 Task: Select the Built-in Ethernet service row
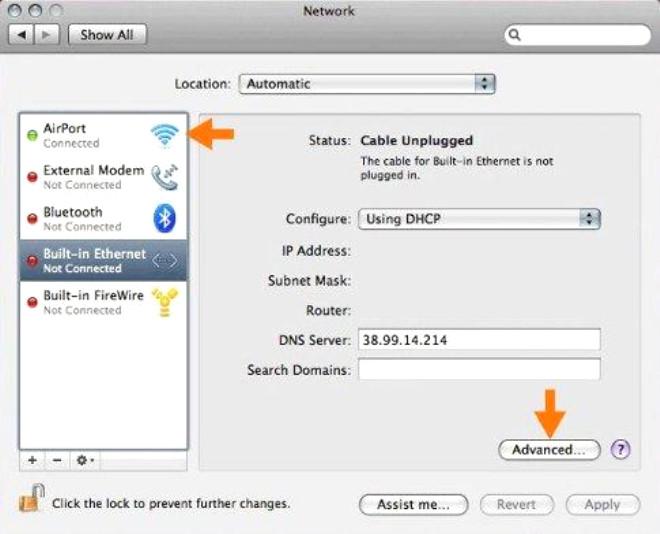103,260
